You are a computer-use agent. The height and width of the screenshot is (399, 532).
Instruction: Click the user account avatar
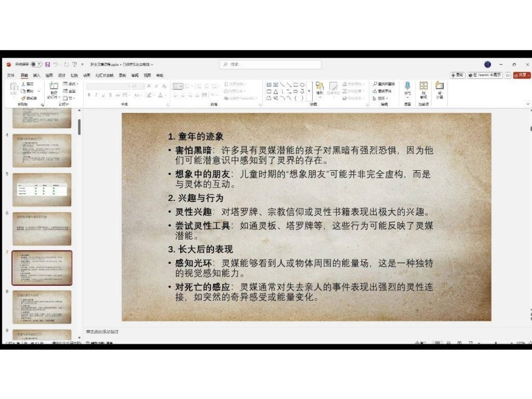(487, 64)
